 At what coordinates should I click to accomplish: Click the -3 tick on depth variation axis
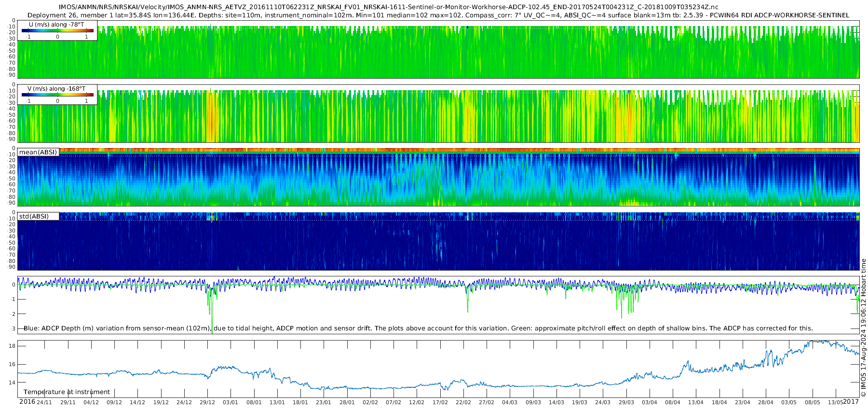13,329
